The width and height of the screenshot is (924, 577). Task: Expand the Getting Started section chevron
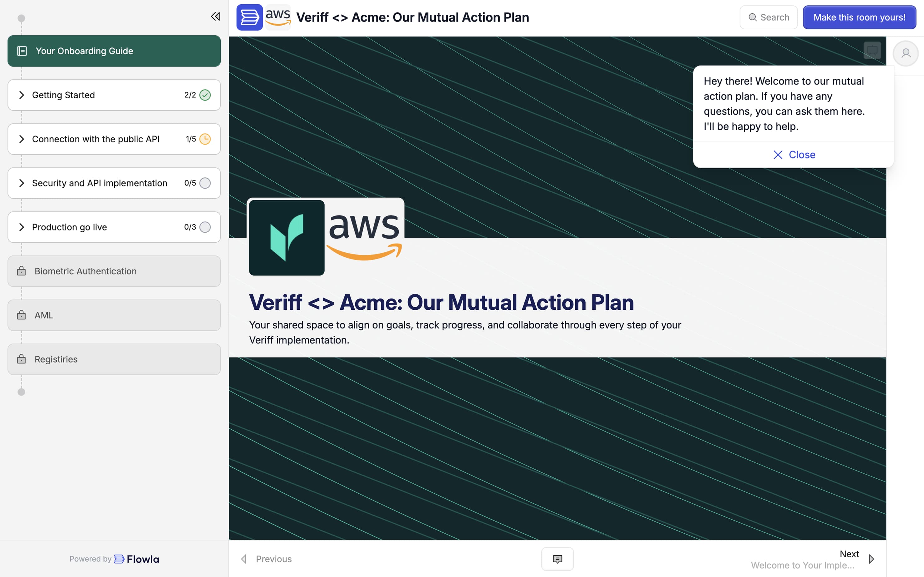pos(22,95)
